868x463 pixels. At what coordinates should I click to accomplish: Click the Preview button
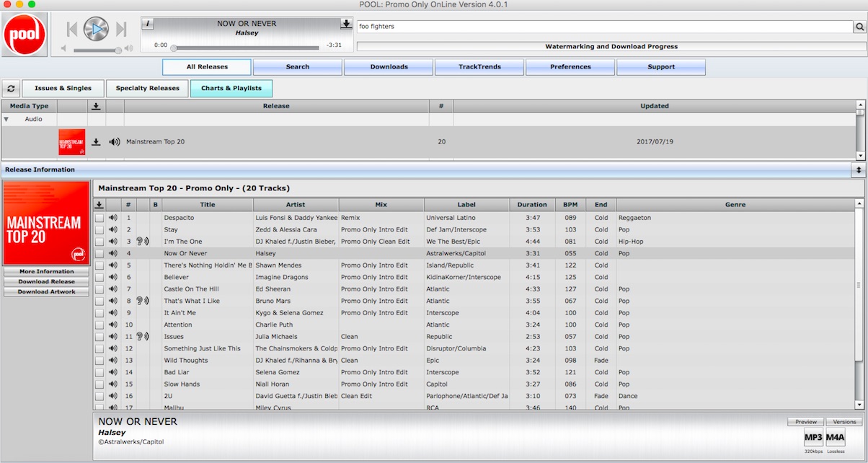pyautogui.click(x=805, y=422)
